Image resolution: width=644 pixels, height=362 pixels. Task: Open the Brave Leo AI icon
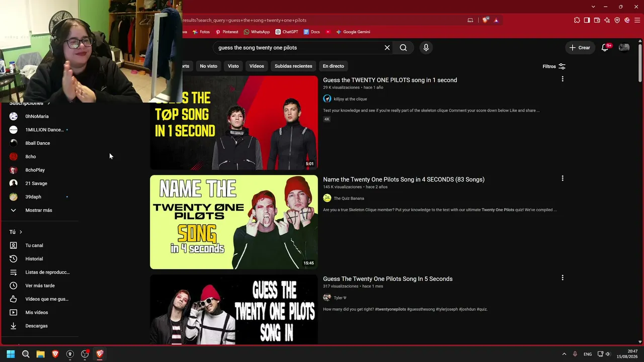607,20
